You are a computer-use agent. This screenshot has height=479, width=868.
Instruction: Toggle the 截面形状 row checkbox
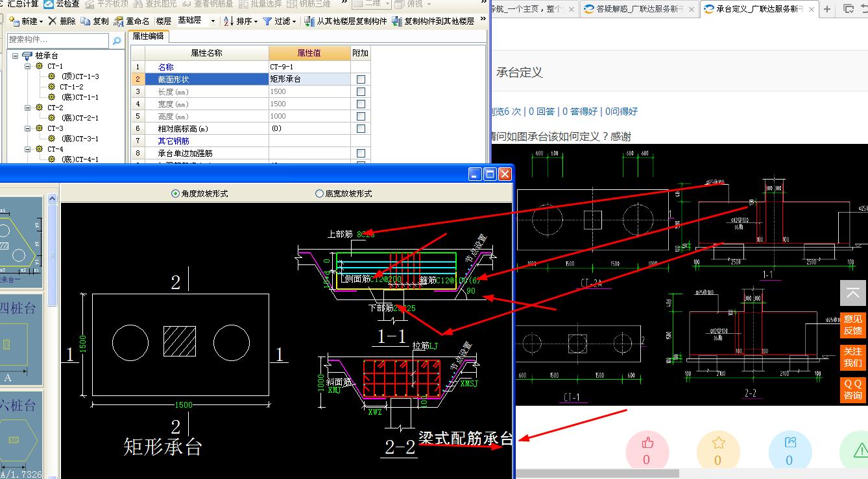[x=361, y=79]
